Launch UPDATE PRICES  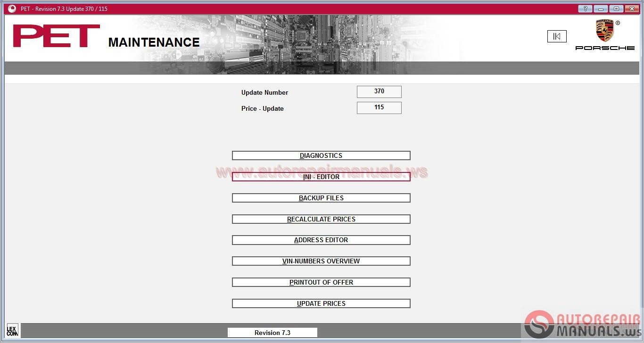[x=321, y=303]
